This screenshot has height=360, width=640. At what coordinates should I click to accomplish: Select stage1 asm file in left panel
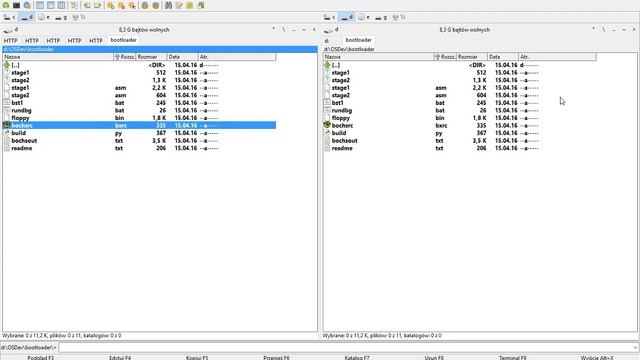tap(139, 88)
